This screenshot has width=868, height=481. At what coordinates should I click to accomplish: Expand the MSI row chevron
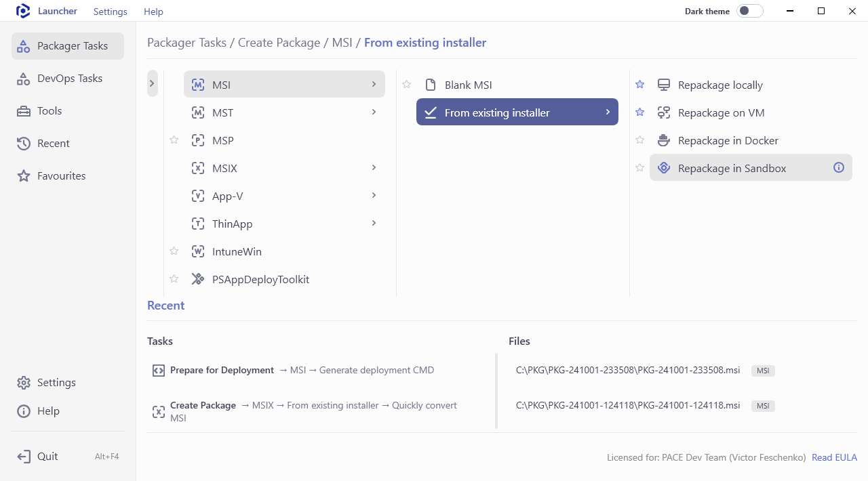pos(374,84)
